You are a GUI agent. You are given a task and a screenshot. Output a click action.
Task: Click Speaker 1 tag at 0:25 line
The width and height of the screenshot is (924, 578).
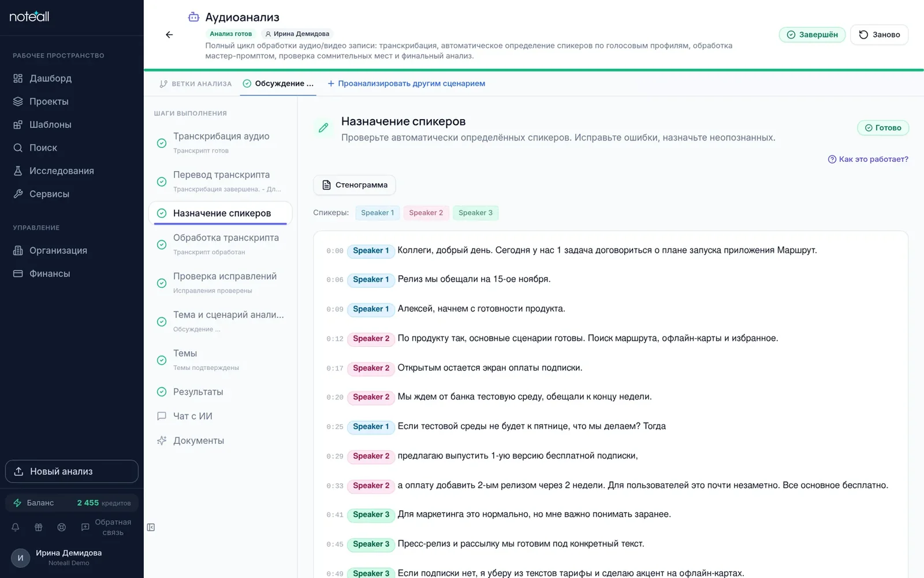pyautogui.click(x=371, y=427)
